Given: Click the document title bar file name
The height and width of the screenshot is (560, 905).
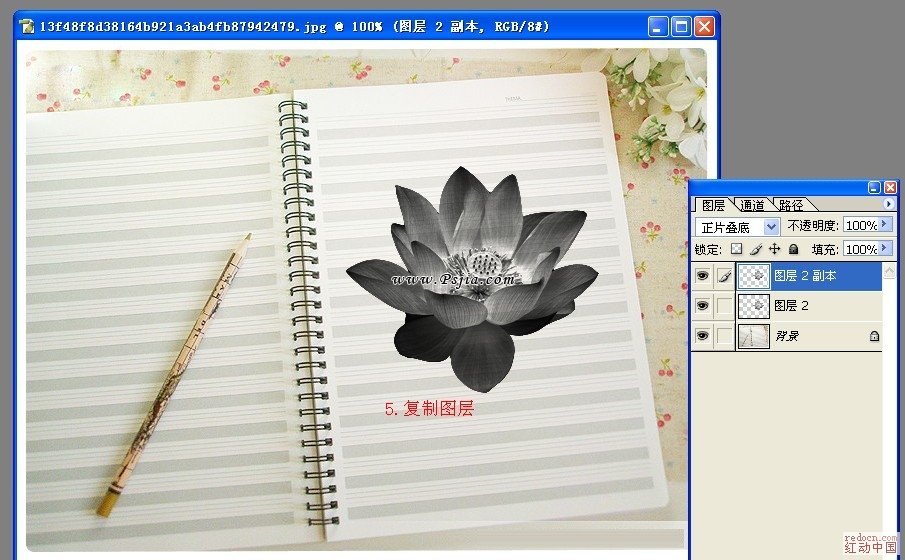Looking at the screenshot, I should tap(183, 27).
